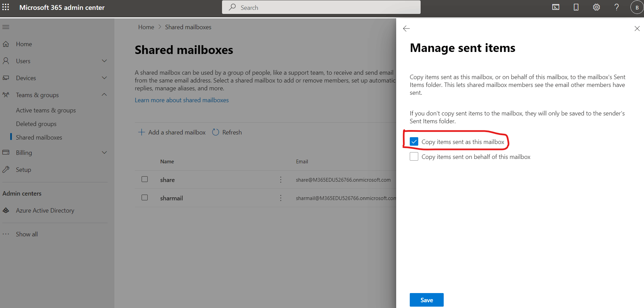Click the Teams & groups label

(37, 95)
